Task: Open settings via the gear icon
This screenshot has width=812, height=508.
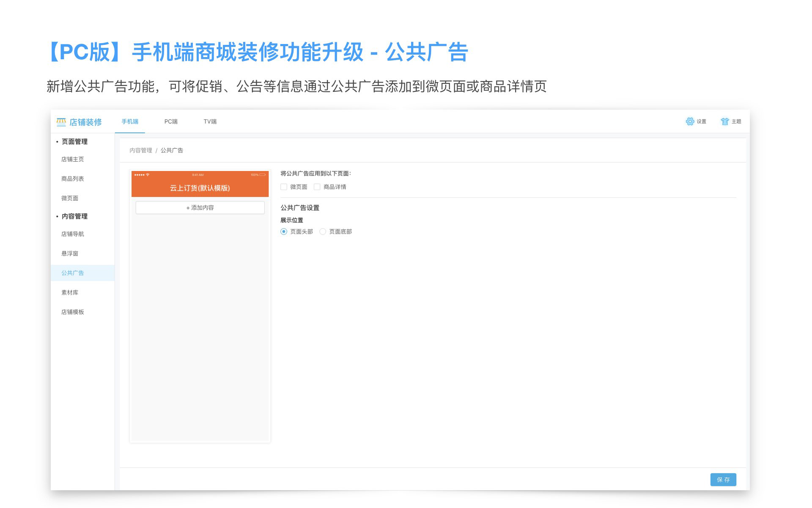Action: click(x=690, y=121)
